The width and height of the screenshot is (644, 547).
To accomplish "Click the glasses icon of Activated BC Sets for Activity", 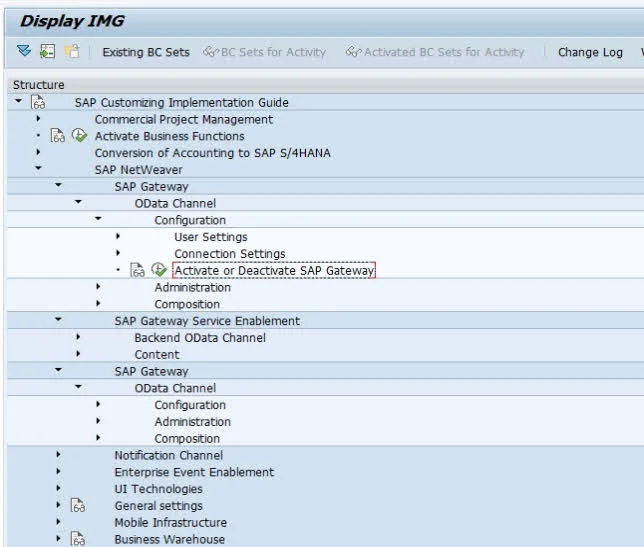I will (x=353, y=52).
